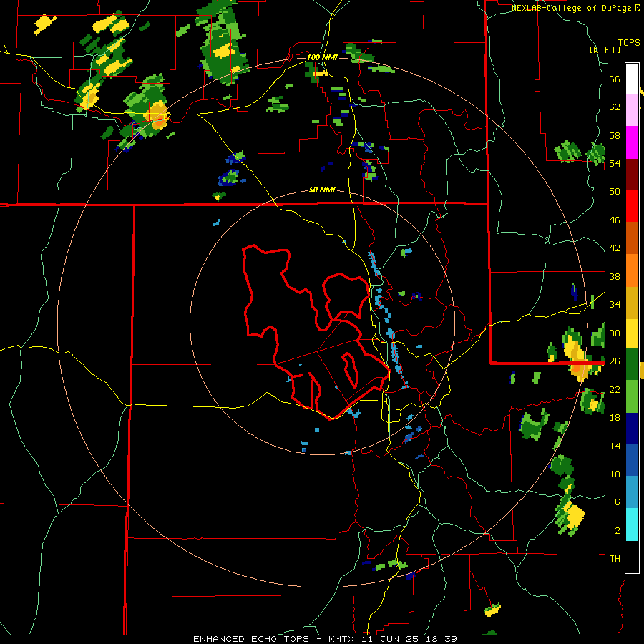Click the '11 JUN 25' date text
Screen dimensions: 644x644
click(390, 639)
